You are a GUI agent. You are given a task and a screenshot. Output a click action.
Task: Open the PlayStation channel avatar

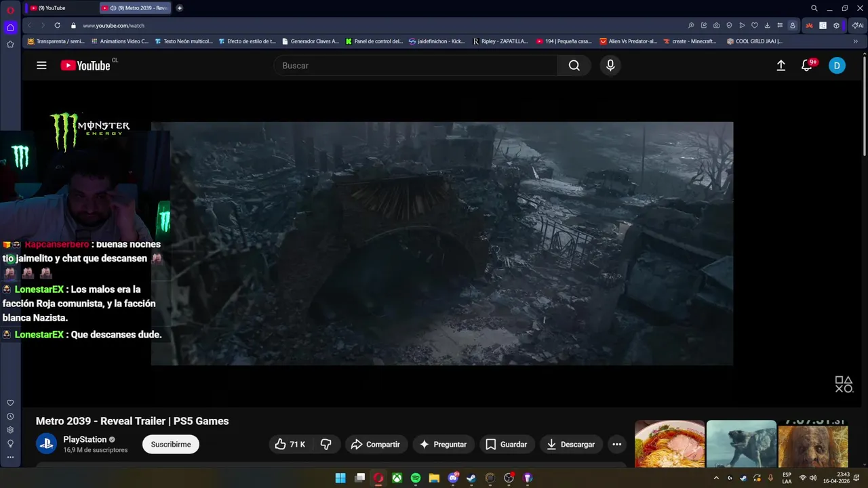point(47,445)
